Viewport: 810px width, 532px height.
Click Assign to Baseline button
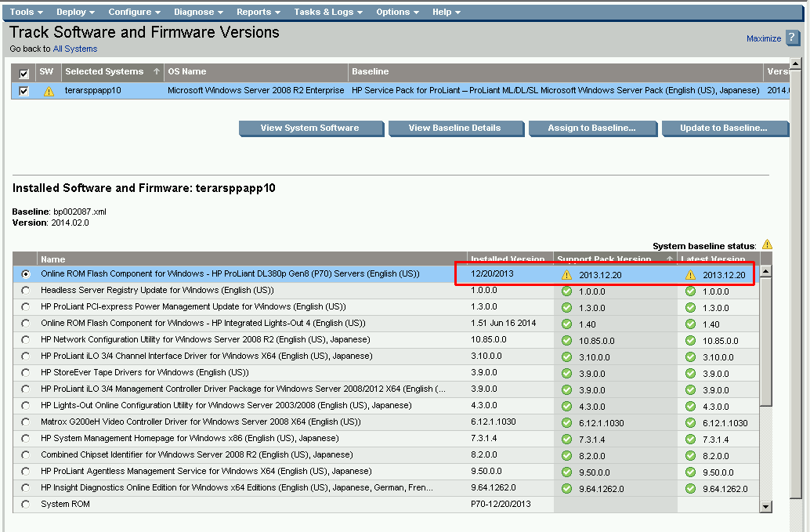point(592,128)
